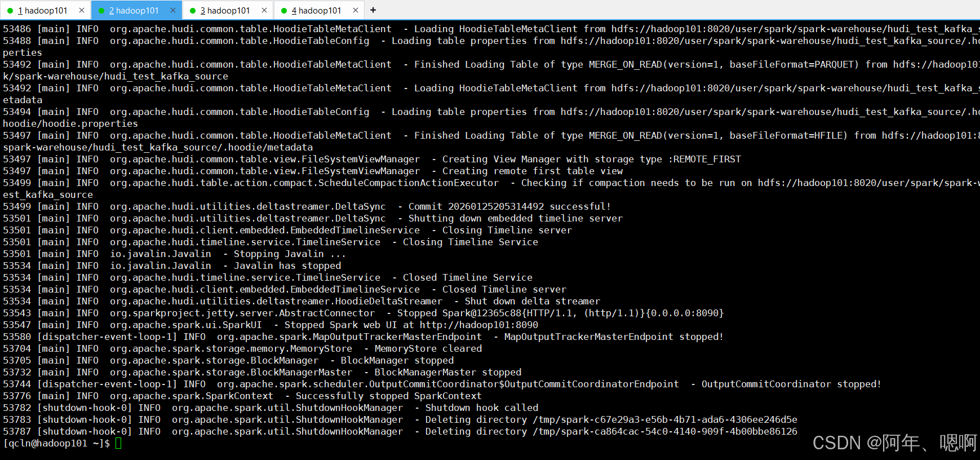This screenshot has height=460, width=980.
Task: Switch to the '1 hadoop101' session tab
Action: (43, 10)
